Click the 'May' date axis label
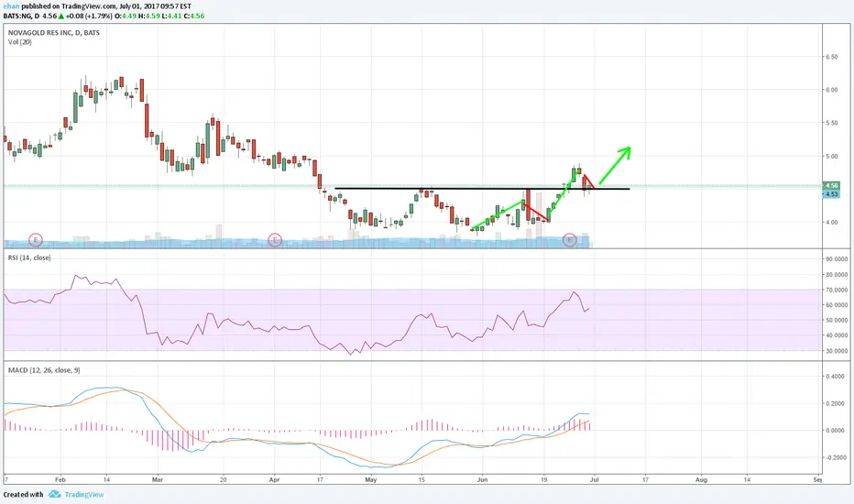854x504 pixels. pos(371,480)
